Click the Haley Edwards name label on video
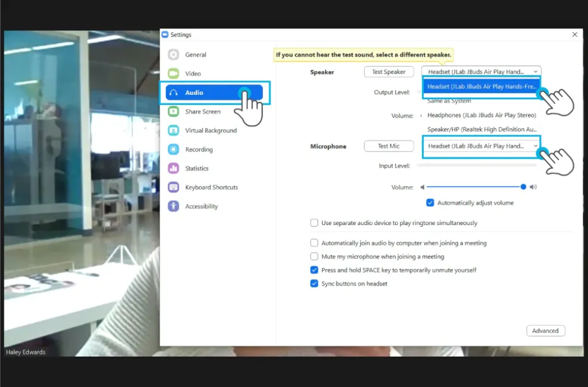588x387 pixels. coord(25,352)
